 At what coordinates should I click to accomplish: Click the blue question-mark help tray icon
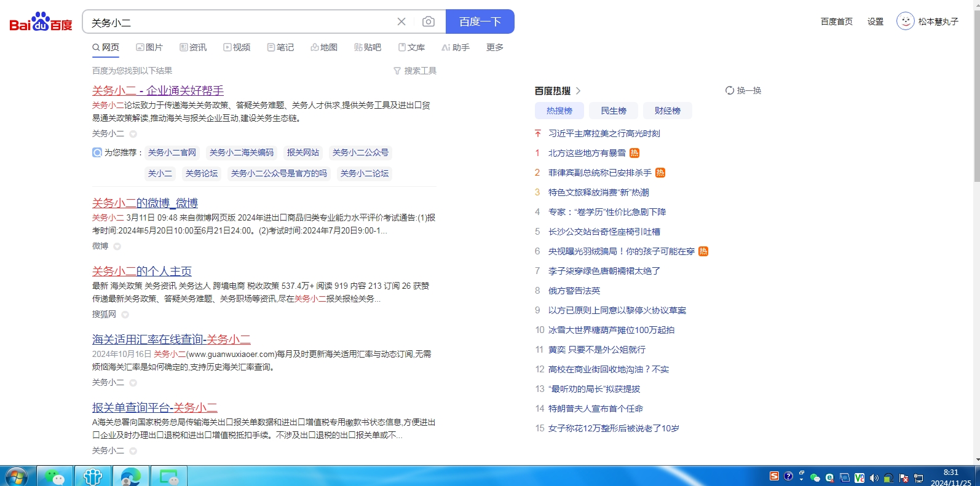pos(788,476)
